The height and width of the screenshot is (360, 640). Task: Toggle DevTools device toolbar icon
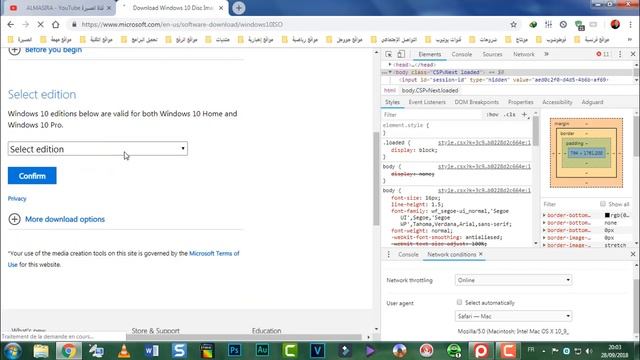tap(401, 54)
